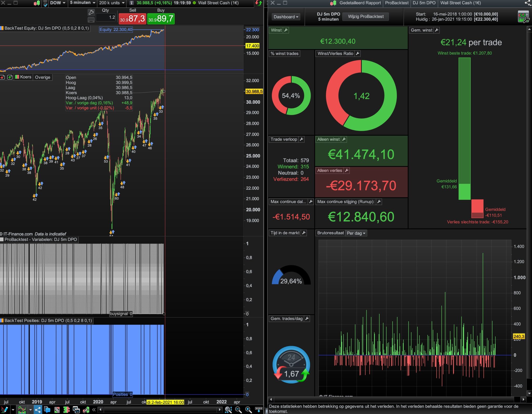532x414 pixels.
Task: Click the blue share icon in the bottom toolbar
Action: [38, 410]
